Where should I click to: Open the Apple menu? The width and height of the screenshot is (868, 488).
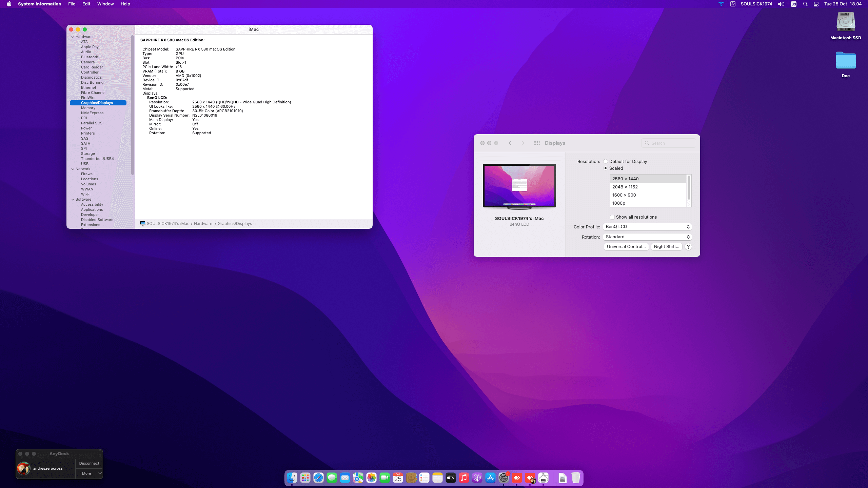[x=9, y=4]
